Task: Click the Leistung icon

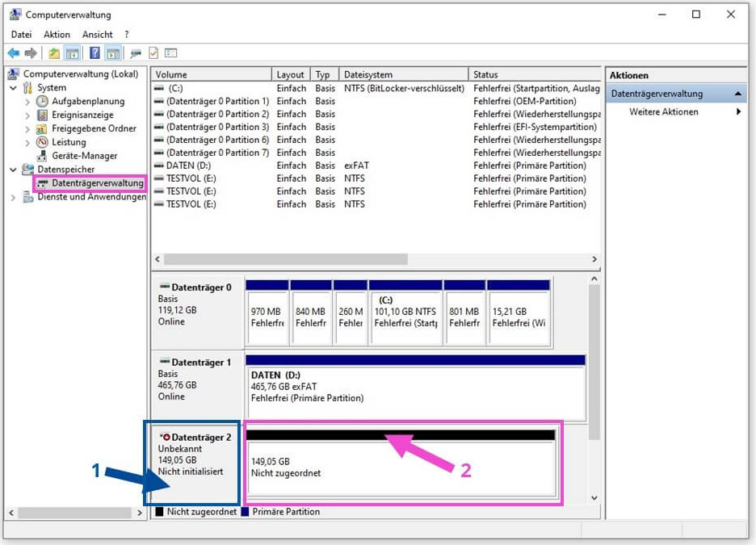Action: (x=43, y=142)
